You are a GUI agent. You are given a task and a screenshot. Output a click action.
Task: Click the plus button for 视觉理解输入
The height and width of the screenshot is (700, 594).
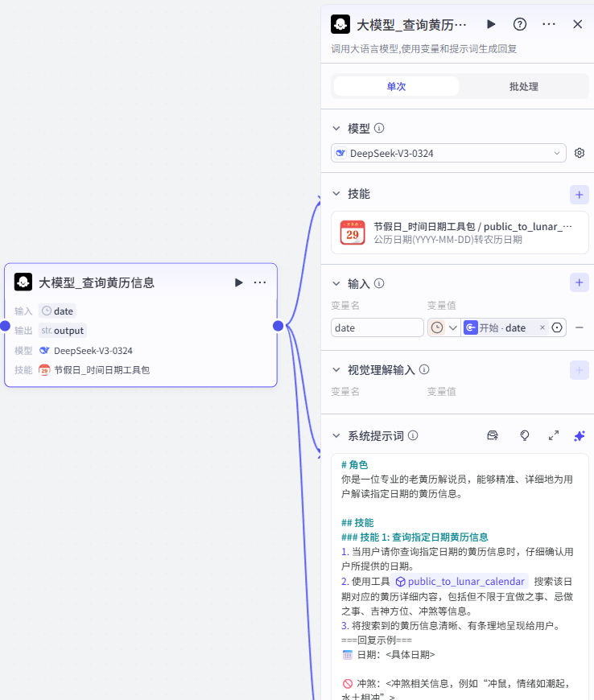580,370
